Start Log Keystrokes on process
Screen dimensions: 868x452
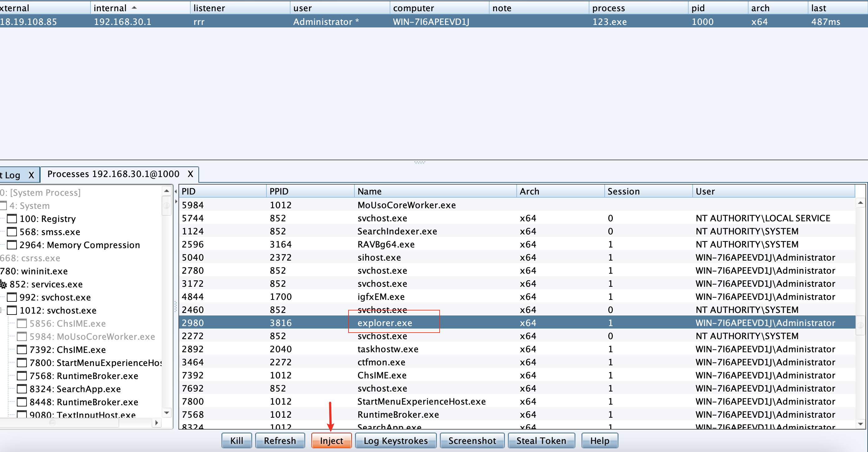(396, 440)
